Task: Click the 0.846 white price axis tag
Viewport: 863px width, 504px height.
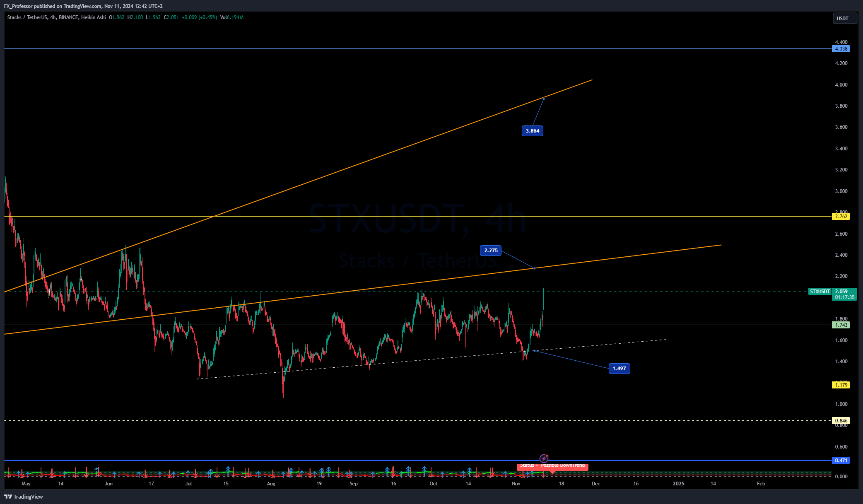Action: (841, 421)
